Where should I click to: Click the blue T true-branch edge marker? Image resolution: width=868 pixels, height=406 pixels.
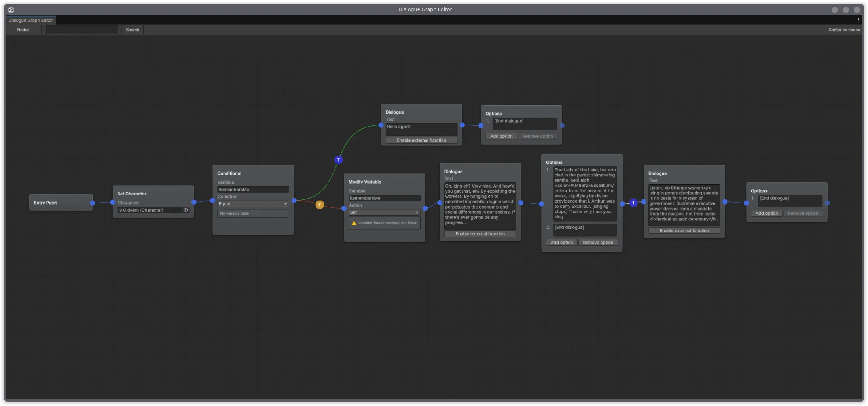(338, 160)
